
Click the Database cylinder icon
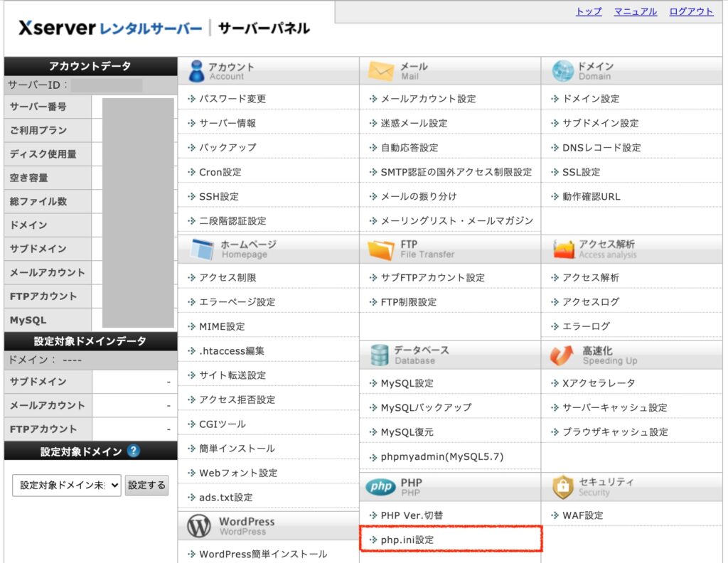(x=380, y=355)
